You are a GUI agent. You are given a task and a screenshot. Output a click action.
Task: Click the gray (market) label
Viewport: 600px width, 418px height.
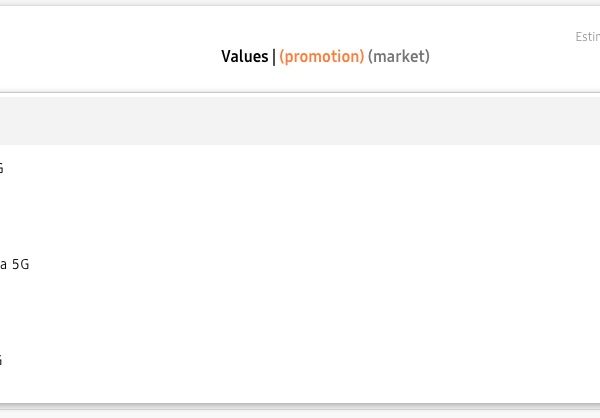(399, 57)
